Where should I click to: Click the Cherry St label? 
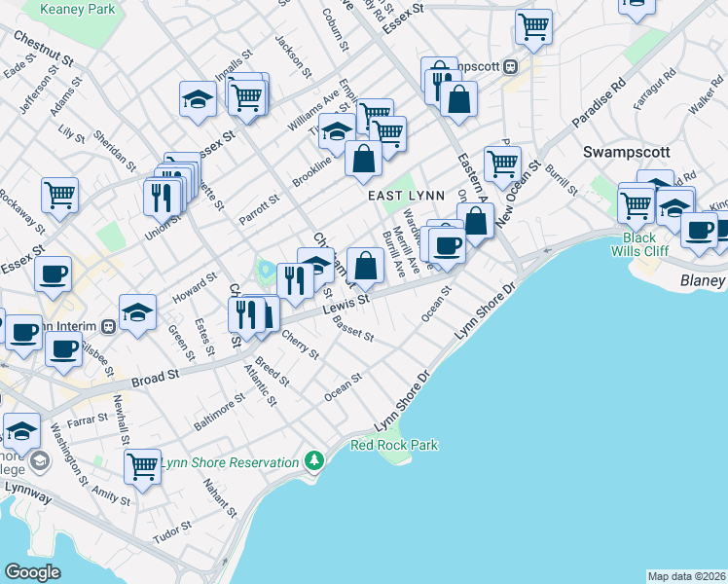click(x=300, y=345)
